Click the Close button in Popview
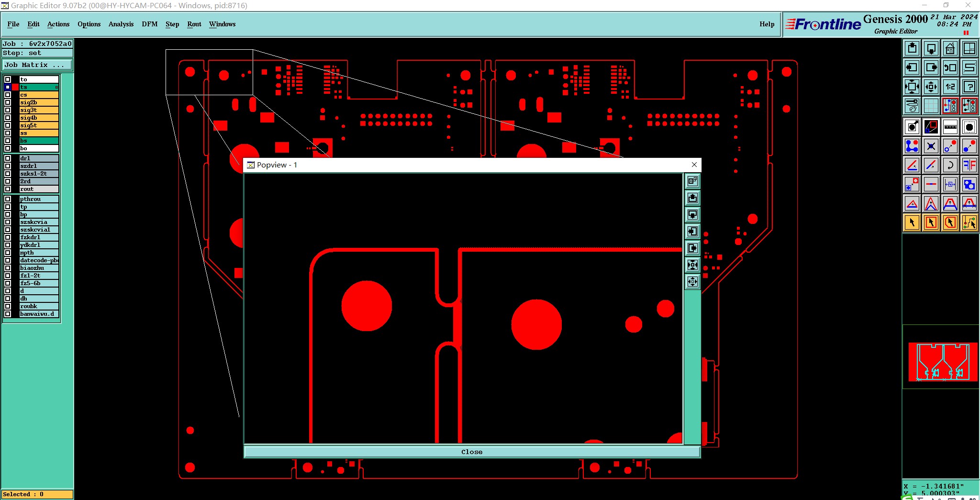The height and width of the screenshot is (500, 980). [472, 452]
